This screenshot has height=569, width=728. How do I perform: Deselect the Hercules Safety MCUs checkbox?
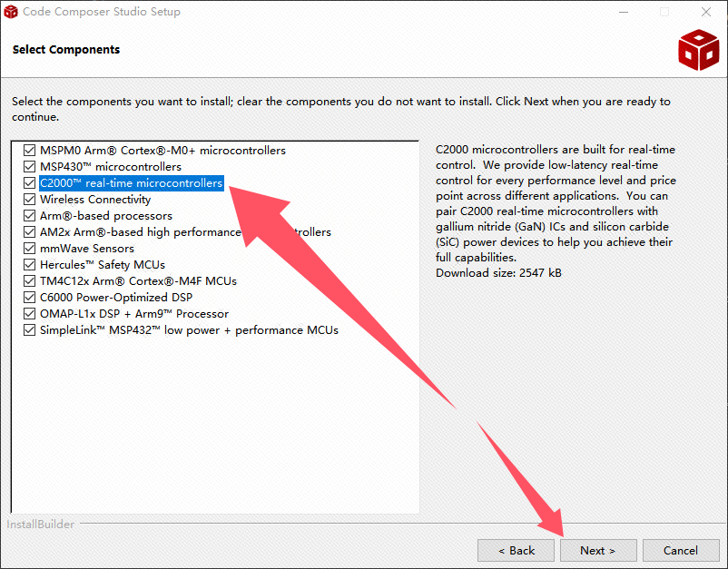click(x=29, y=265)
